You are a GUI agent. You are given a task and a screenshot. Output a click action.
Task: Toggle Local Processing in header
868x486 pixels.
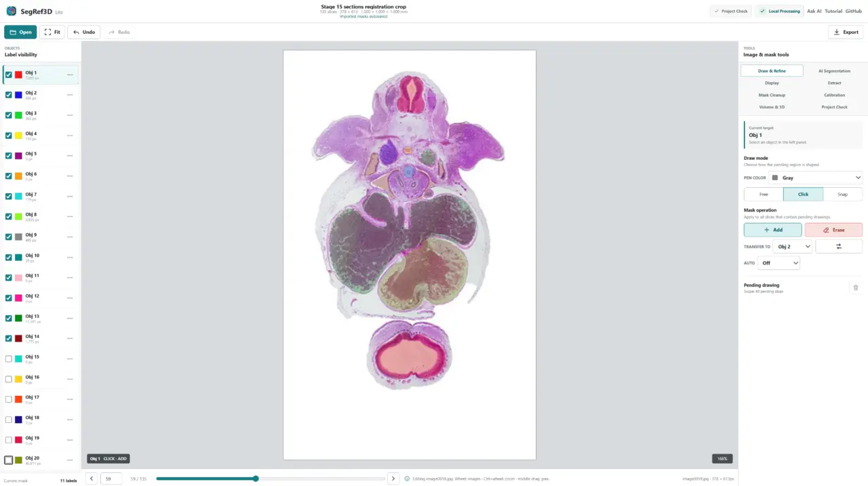[779, 11]
